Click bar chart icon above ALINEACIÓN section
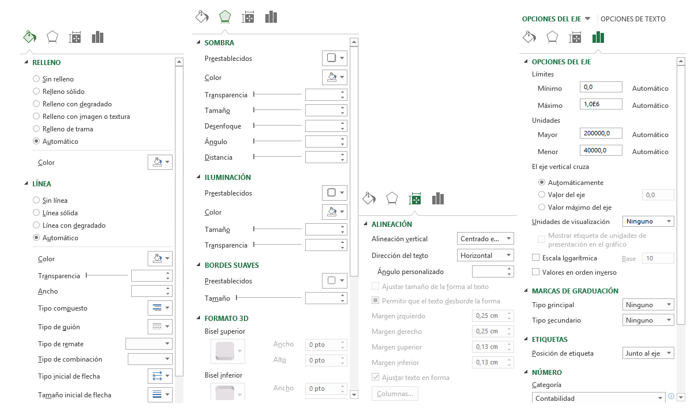 click(x=437, y=199)
